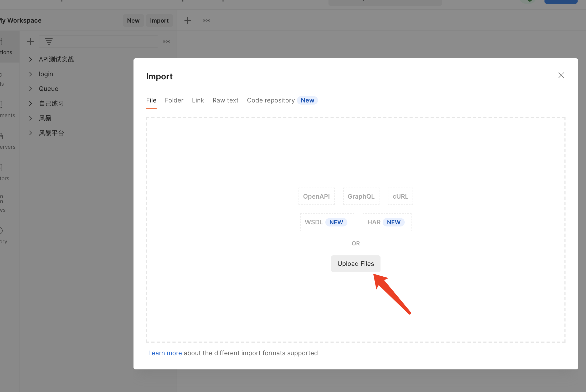Image resolution: width=586 pixels, height=392 pixels.
Task: Expand the 风暴平台 collection
Action: click(30, 133)
